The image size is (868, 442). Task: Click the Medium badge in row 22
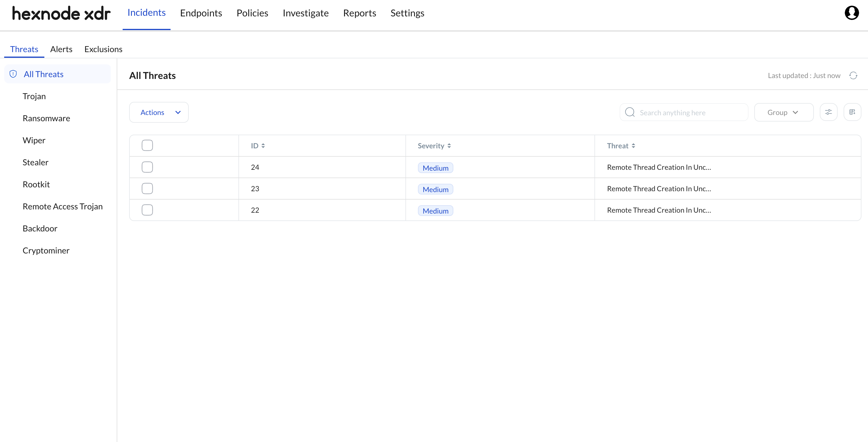coord(435,210)
